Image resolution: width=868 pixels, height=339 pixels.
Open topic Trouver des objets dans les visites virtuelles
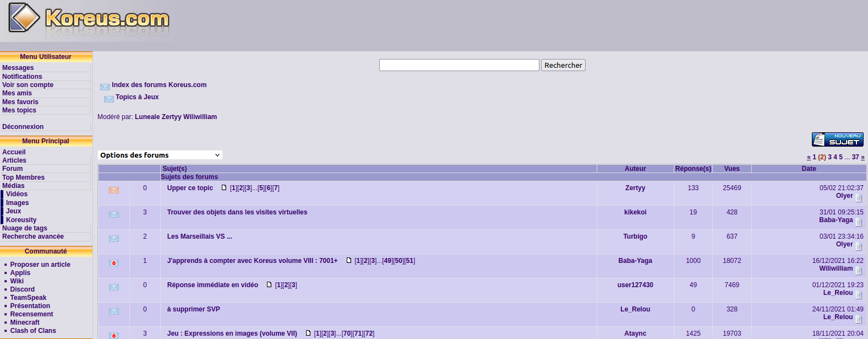point(237,212)
